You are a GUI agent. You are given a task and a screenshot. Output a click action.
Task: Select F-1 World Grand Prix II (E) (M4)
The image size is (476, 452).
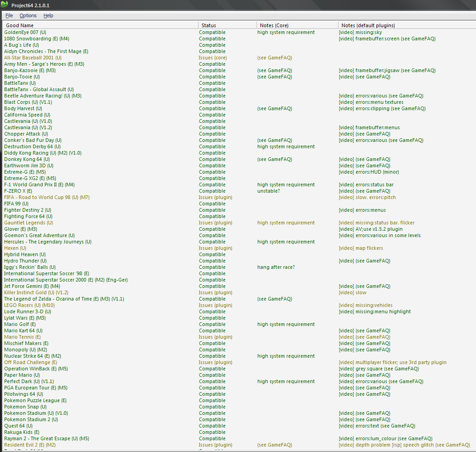pos(39,185)
